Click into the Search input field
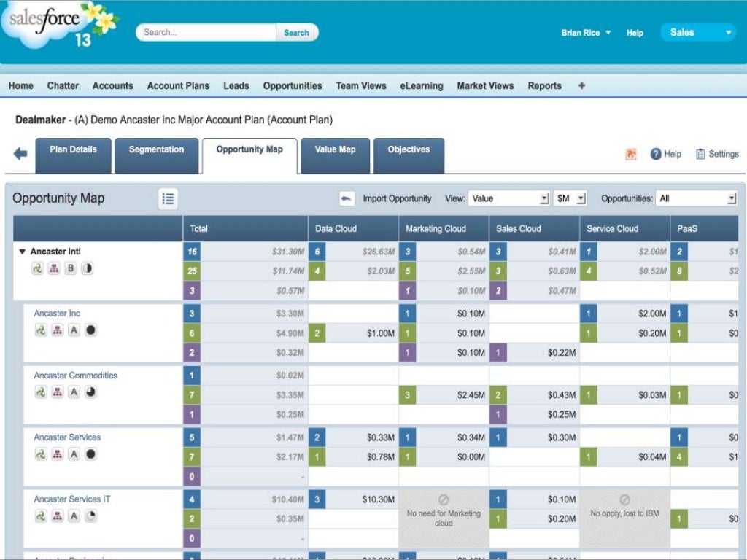747x560 pixels. click(206, 32)
